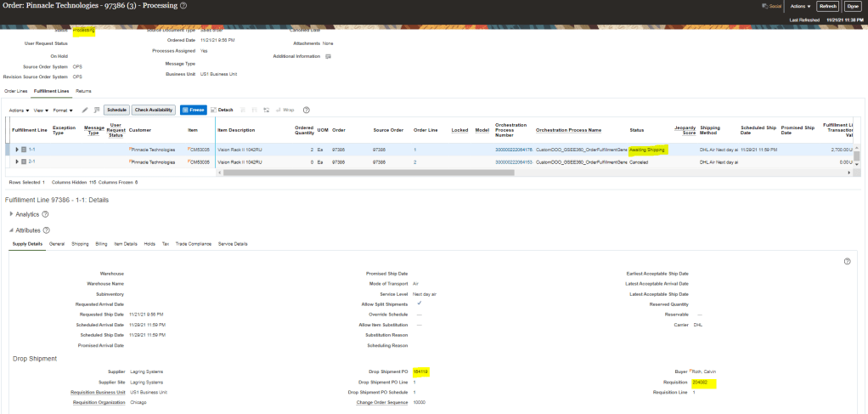This screenshot has width=868, height=414.
Task: Open the Actions dropdown in table toolbar
Action: (x=19, y=110)
